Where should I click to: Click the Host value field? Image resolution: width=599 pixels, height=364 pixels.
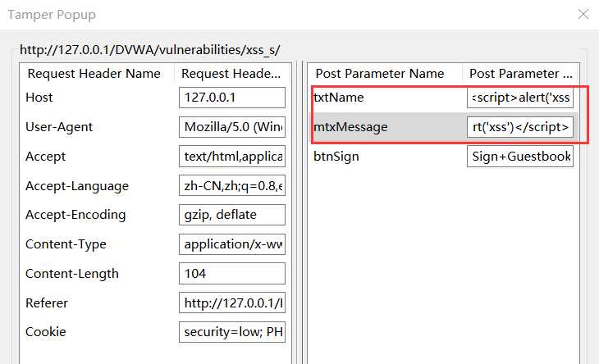tap(231, 98)
